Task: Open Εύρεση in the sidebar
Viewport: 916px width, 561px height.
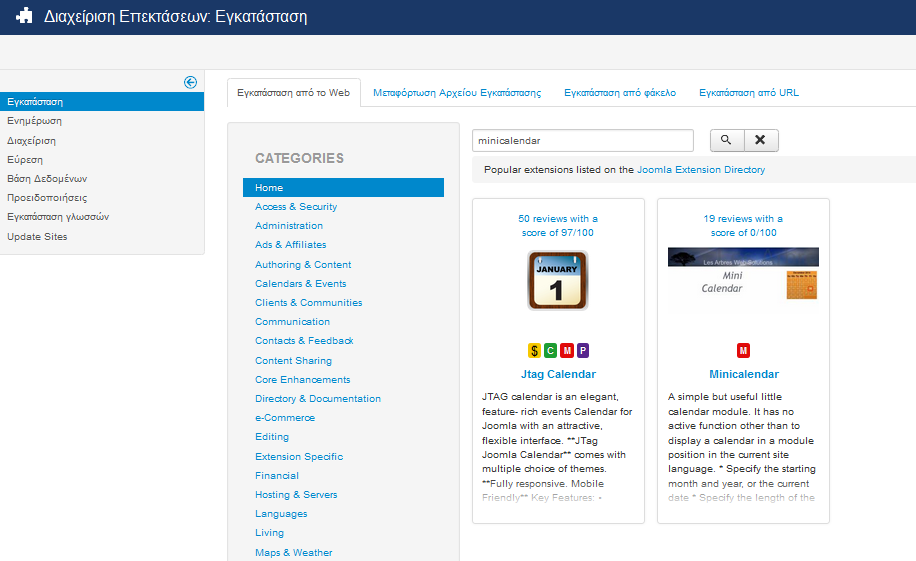Action: tap(25, 160)
